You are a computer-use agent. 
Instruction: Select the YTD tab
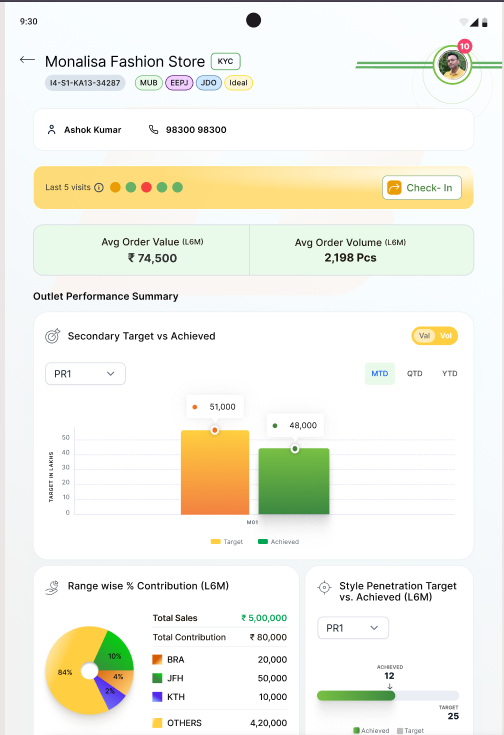coord(450,374)
